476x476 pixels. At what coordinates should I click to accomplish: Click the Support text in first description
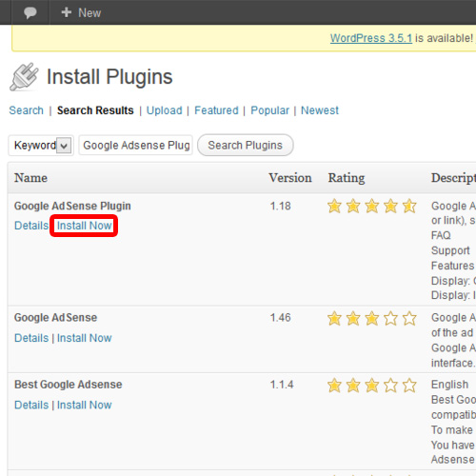(x=450, y=250)
